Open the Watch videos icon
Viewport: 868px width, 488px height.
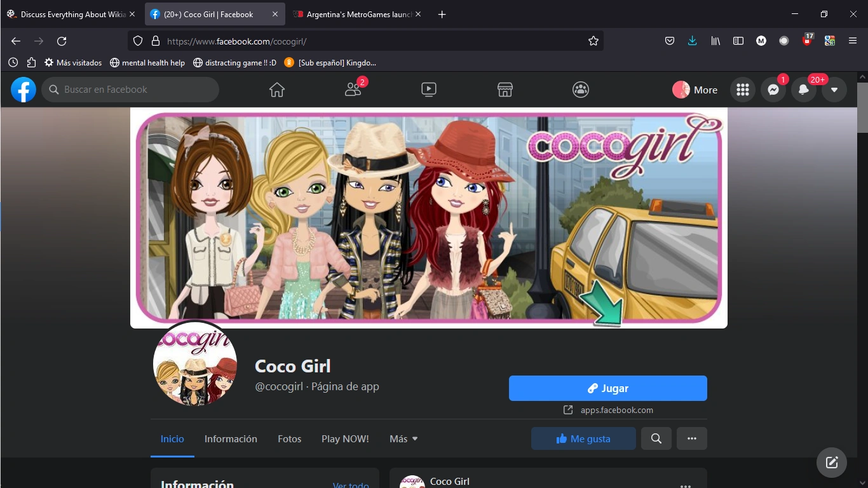tap(429, 90)
